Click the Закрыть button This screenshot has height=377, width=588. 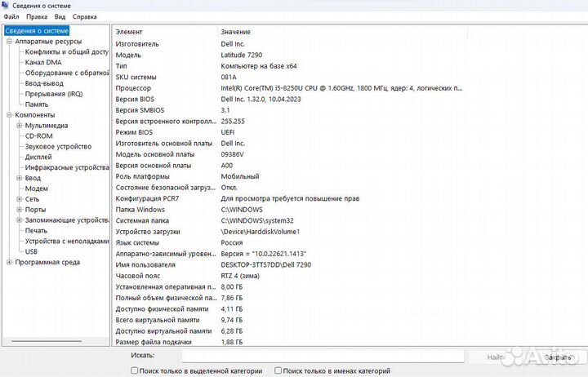tap(559, 357)
